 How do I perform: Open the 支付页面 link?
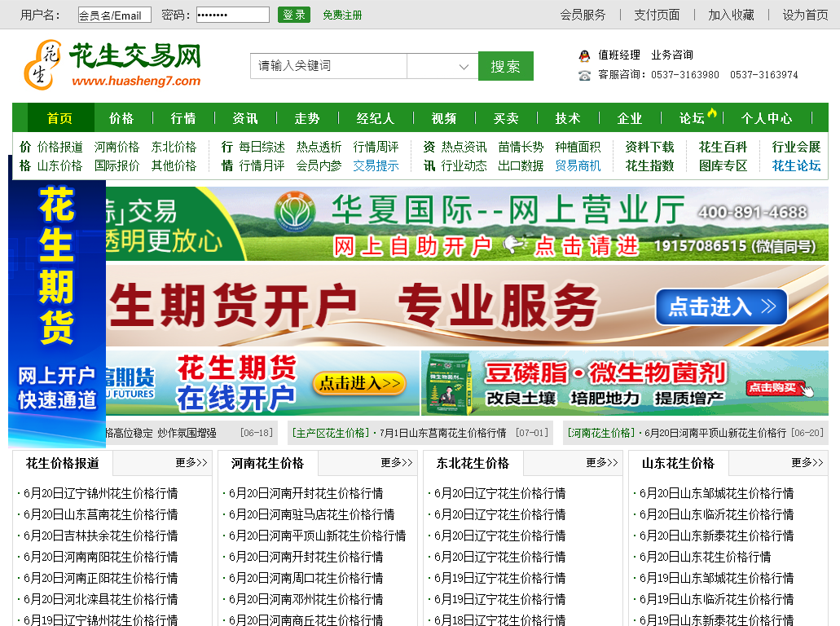[x=657, y=15]
